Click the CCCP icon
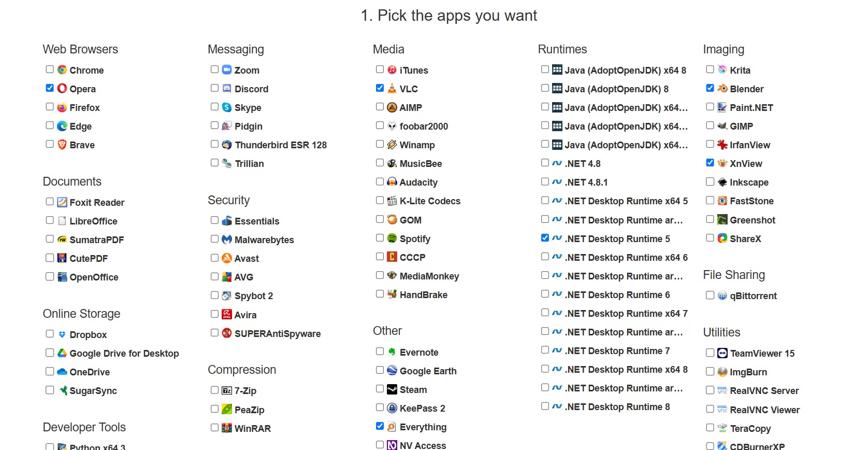868x450 pixels. [x=392, y=257]
